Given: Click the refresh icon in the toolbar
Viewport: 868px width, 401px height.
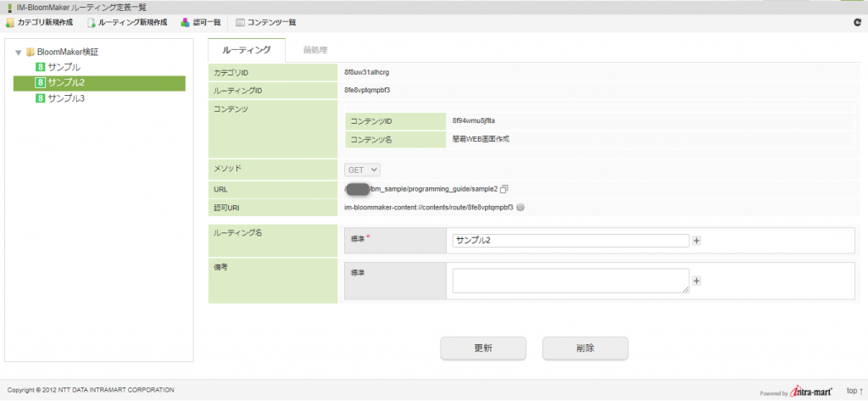Looking at the screenshot, I should tap(858, 23).
